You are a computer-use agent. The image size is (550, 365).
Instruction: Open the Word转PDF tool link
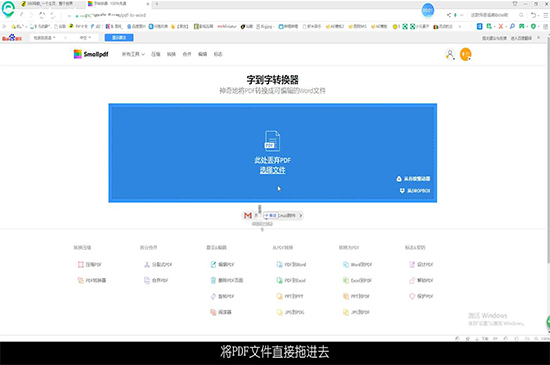pos(357,264)
